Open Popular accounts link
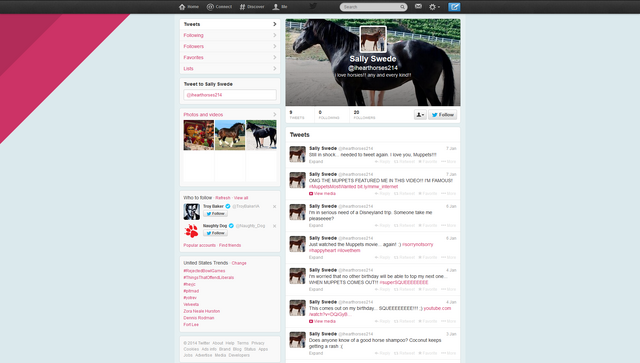Screen dimensions: 640x363 point(200,245)
